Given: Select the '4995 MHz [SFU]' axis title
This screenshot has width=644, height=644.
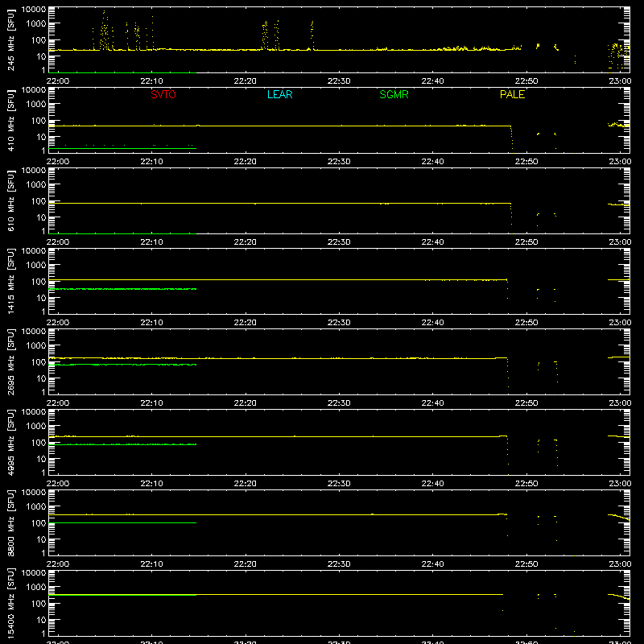Looking at the screenshot, I should [11, 442].
